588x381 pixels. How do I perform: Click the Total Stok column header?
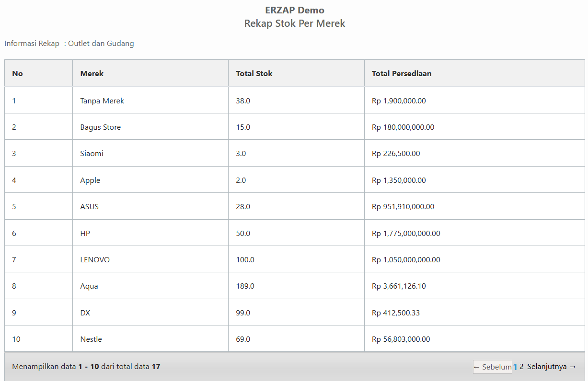tap(254, 73)
